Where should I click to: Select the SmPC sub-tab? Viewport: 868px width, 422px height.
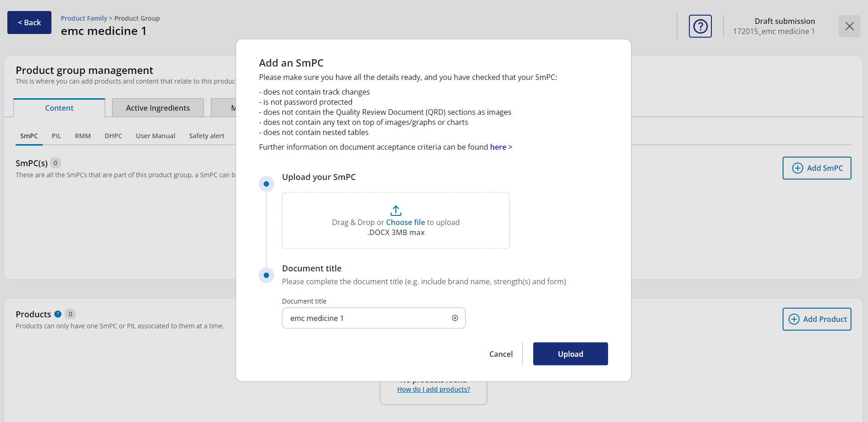[29, 136]
